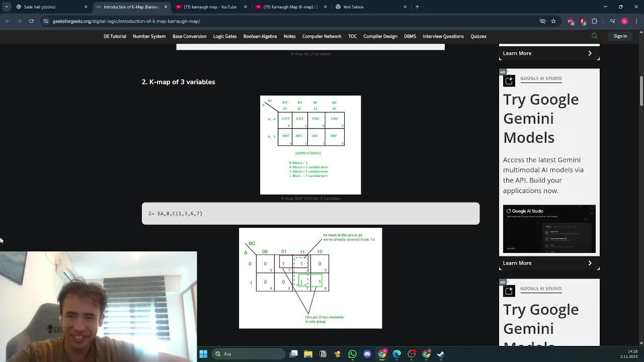Click the browser back arrow
Image resolution: width=644 pixels, height=362 pixels.
point(7,21)
